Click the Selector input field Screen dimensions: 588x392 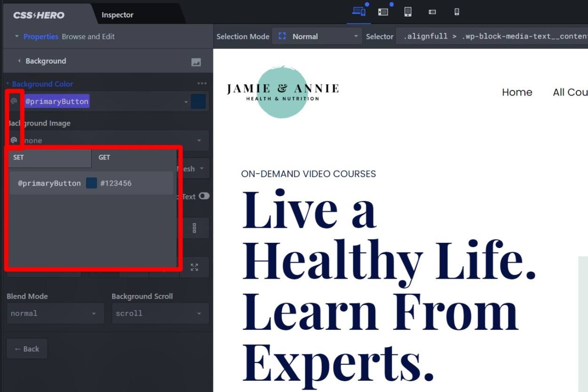pos(492,36)
